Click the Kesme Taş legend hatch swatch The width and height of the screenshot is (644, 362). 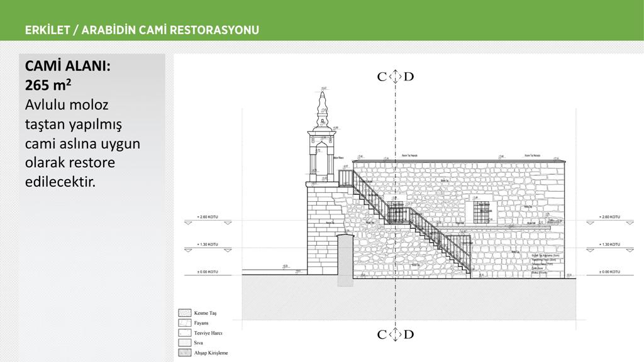coord(184,313)
